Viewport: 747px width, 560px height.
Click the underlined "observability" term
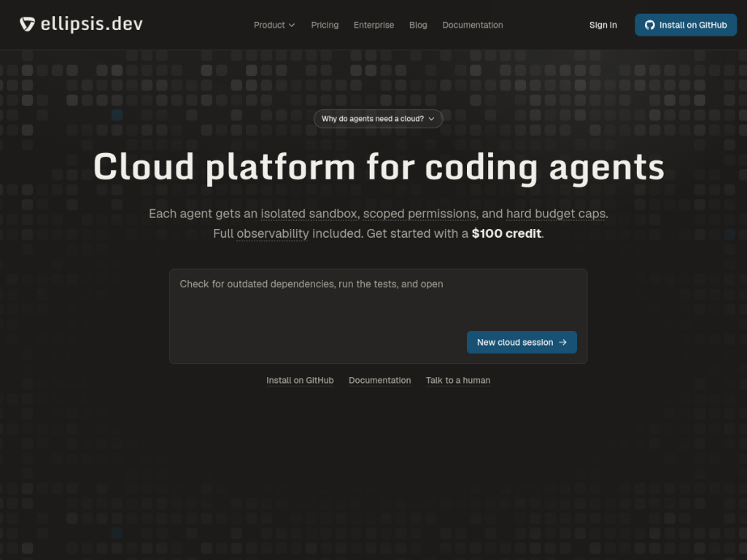(x=273, y=234)
